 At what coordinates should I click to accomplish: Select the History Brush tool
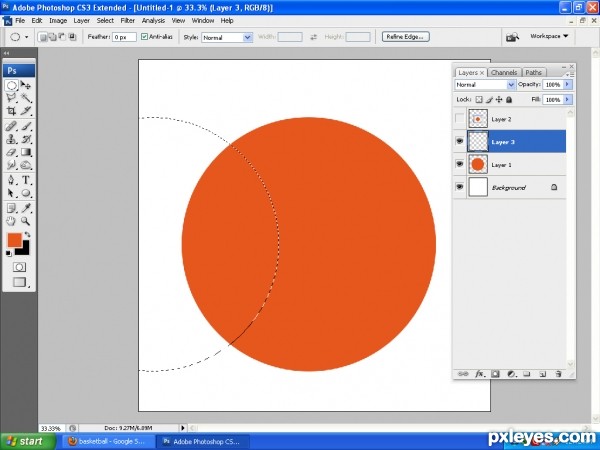pyautogui.click(x=26, y=139)
